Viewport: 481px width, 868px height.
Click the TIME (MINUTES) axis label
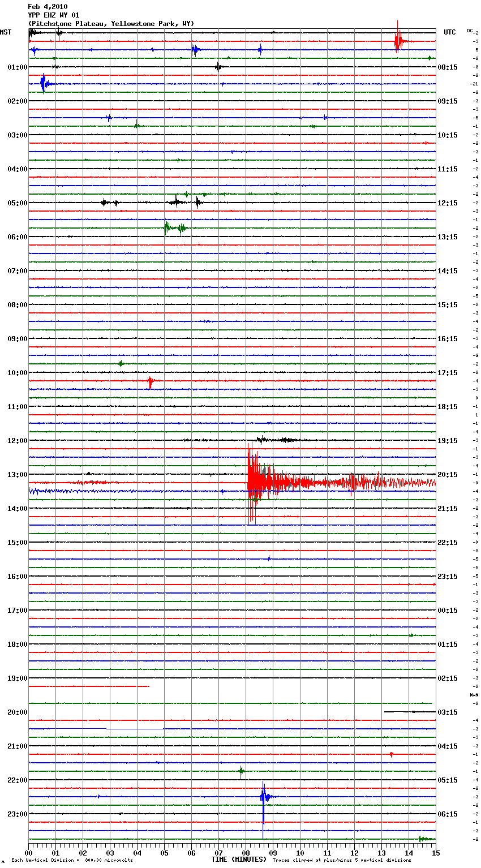coord(239,860)
